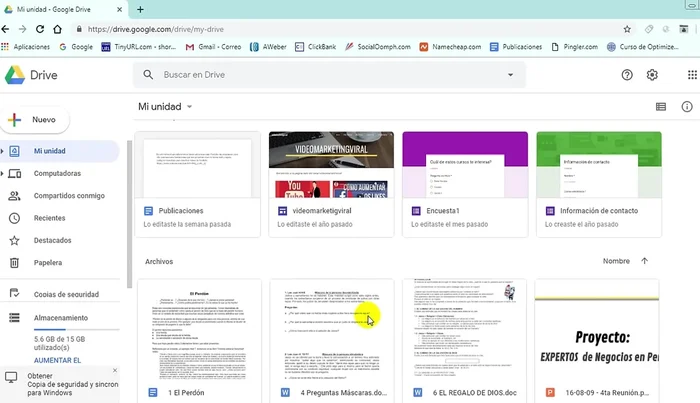This screenshot has width=700, height=403.
Task: Reload the page
Action: click(x=40, y=29)
